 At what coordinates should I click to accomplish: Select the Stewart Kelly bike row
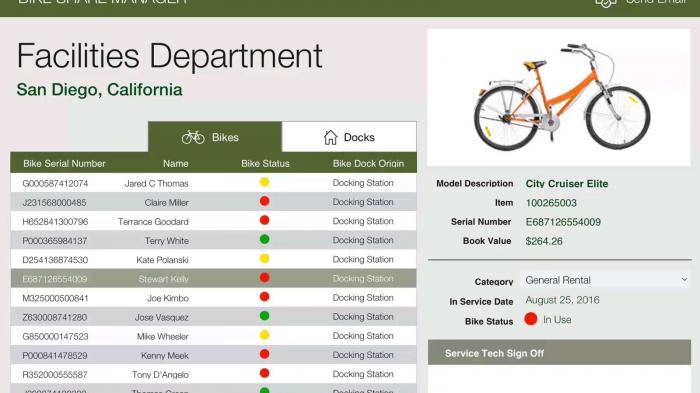213,279
